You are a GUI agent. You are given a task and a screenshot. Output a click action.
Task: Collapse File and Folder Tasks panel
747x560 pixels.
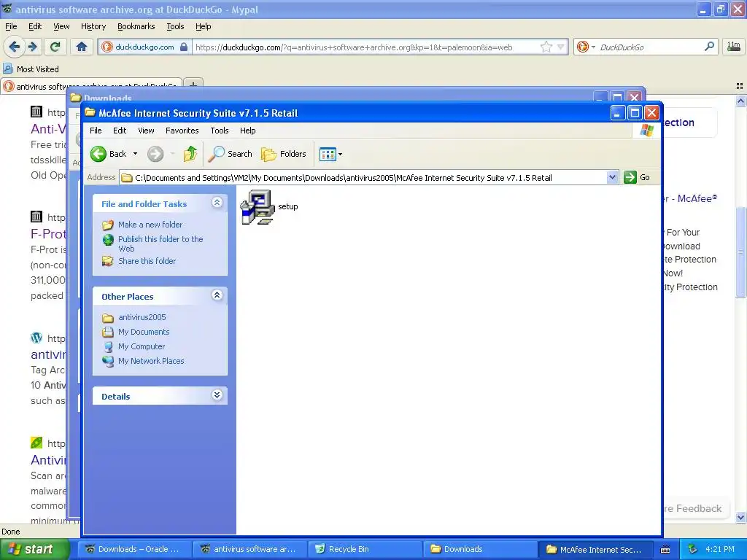coord(217,203)
